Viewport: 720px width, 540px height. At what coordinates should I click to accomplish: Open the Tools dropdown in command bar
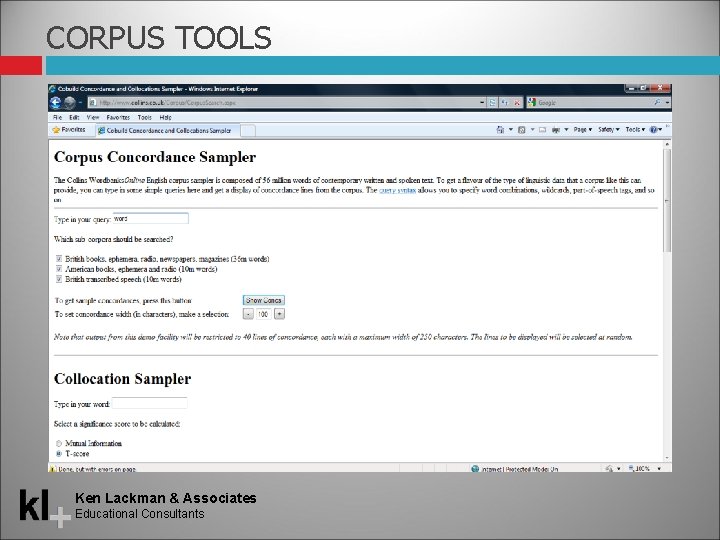point(635,130)
